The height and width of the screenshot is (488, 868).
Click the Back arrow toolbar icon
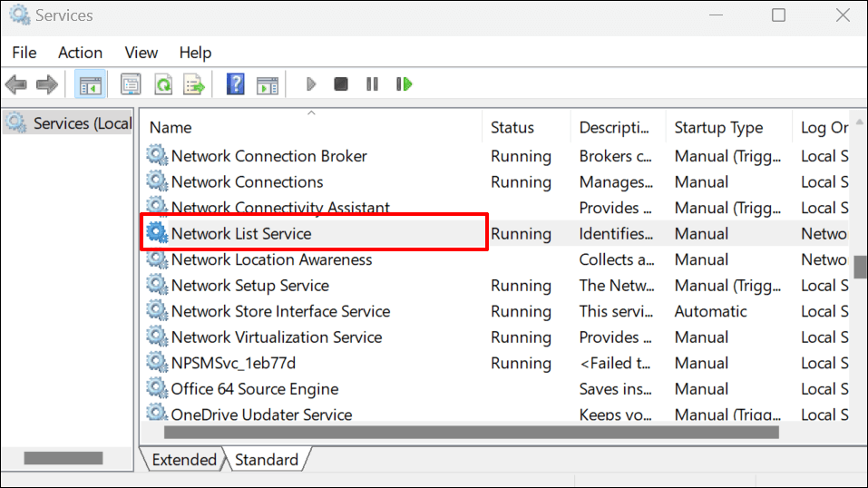tap(15, 84)
